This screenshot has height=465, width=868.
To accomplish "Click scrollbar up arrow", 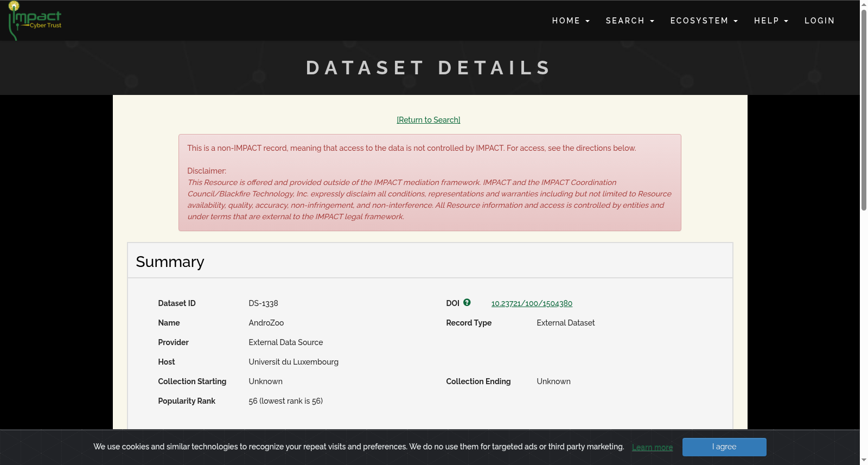I will (864, 4).
